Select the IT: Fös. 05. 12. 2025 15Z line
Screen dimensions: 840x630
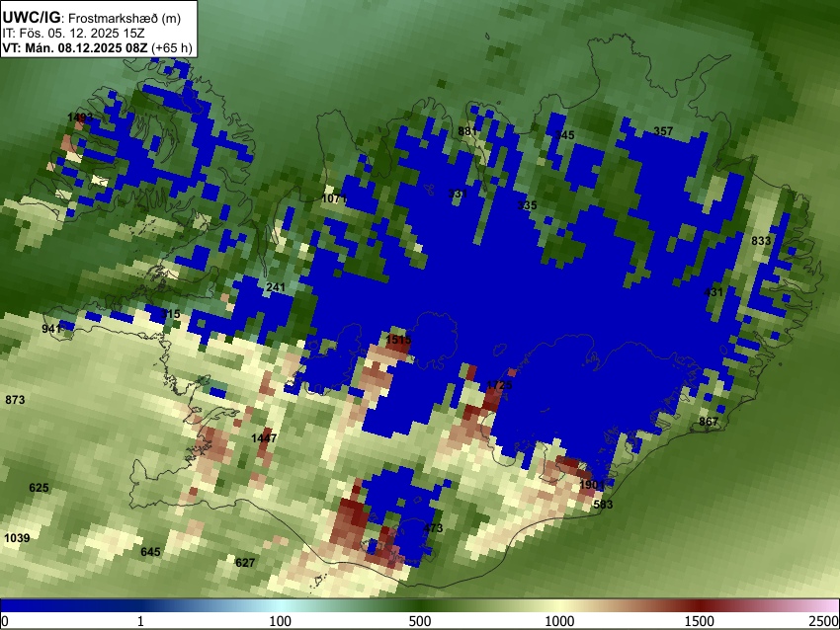pos(73,34)
